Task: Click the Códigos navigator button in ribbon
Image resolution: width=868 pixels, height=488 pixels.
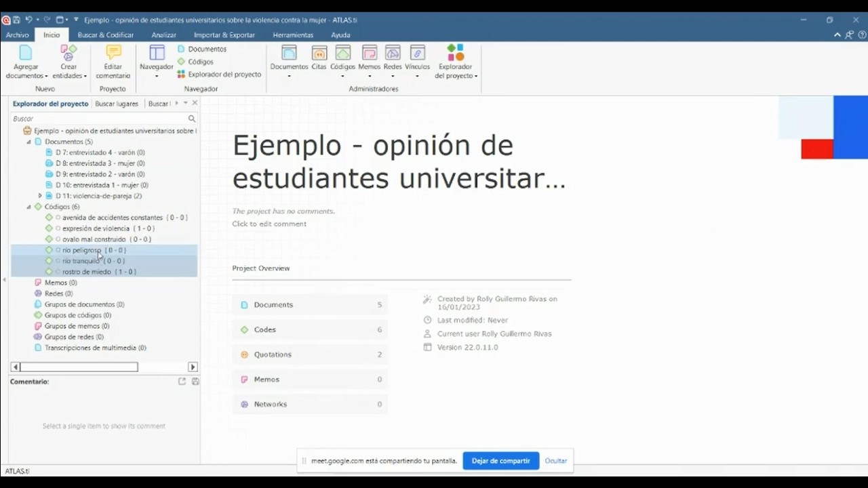Action: coord(195,62)
